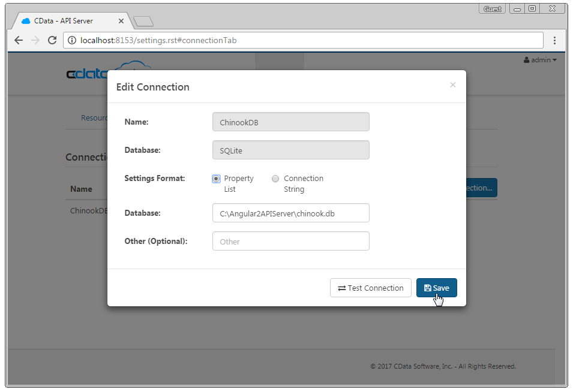
Task: Click the Other (Optional) input field
Action: 290,241
